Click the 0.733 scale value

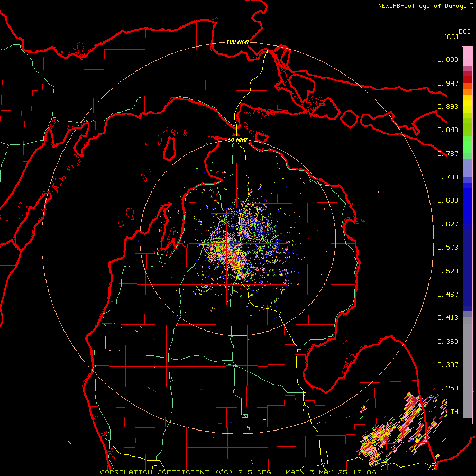click(448, 177)
